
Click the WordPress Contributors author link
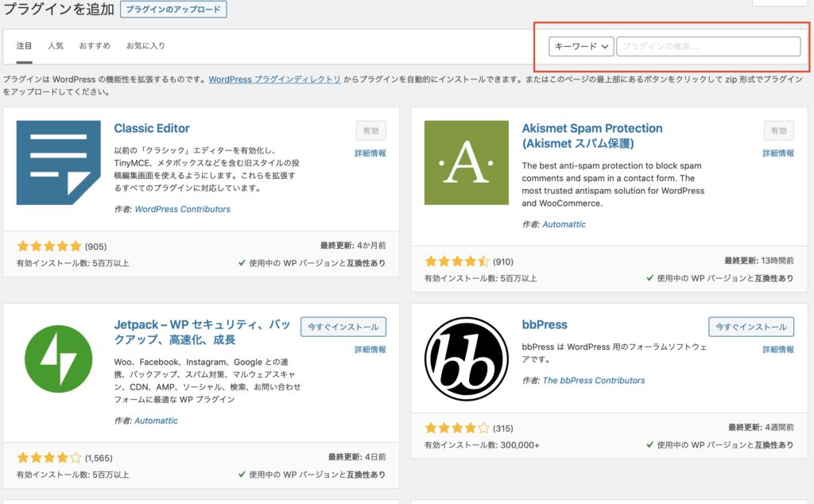tap(182, 209)
